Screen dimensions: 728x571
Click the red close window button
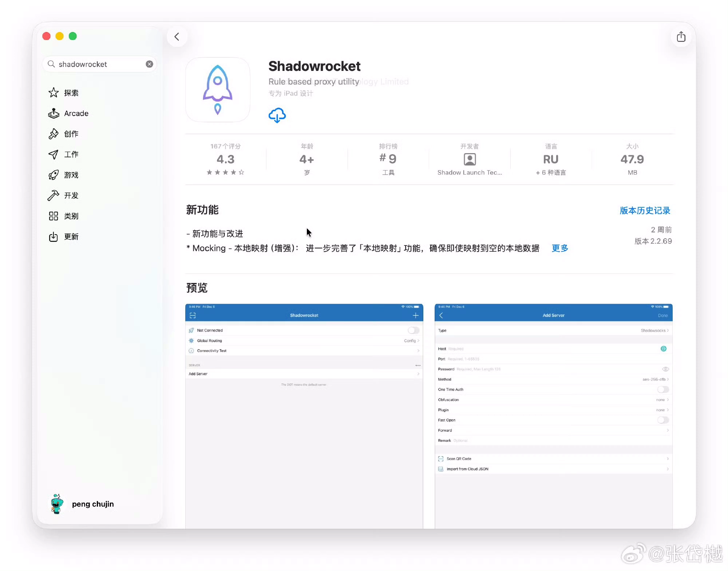[x=46, y=36]
